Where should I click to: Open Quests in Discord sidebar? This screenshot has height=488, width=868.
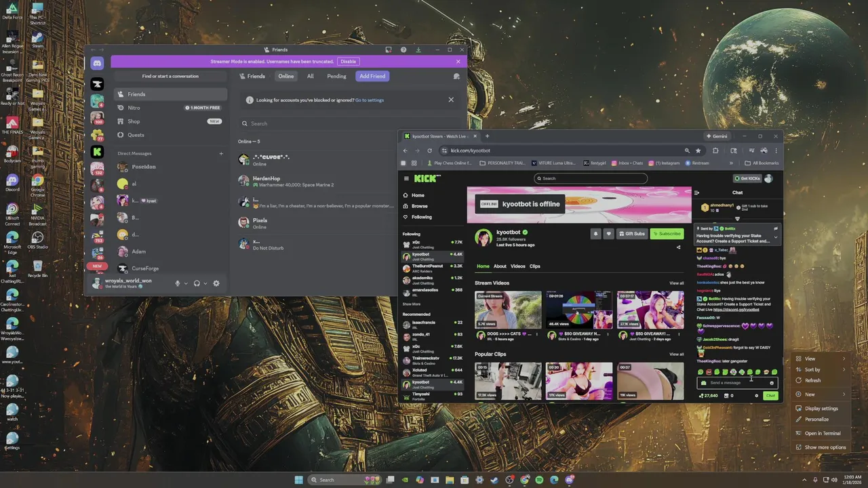pyautogui.click(x=170, y=135)
